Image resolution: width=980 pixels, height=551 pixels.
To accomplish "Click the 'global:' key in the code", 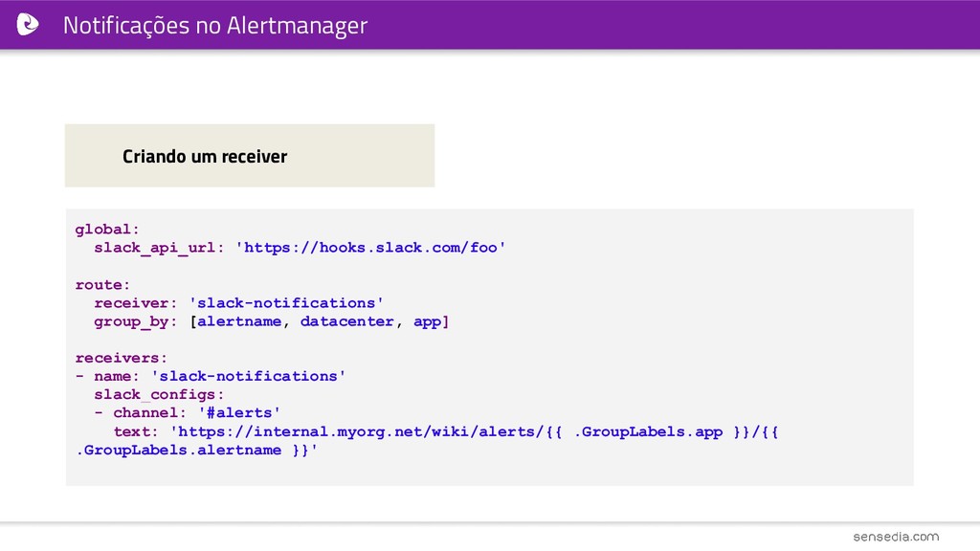I will coord(107,230).
